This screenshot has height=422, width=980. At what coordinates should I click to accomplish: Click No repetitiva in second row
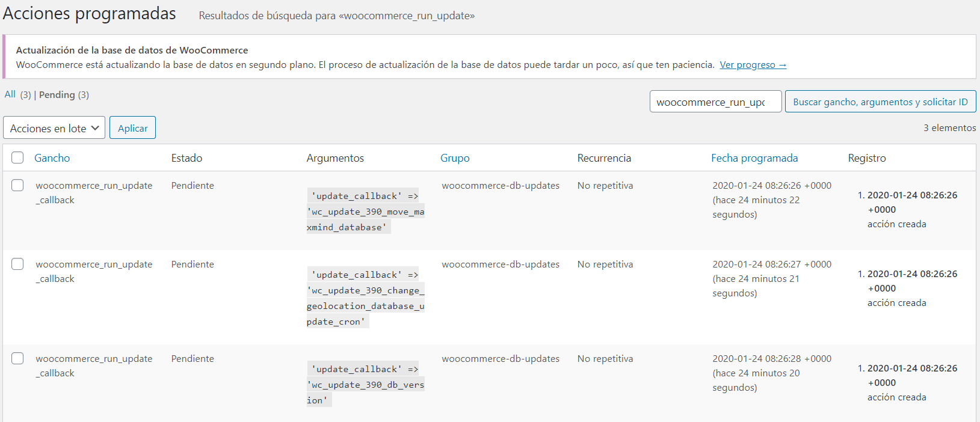click(x=605, y=265)
